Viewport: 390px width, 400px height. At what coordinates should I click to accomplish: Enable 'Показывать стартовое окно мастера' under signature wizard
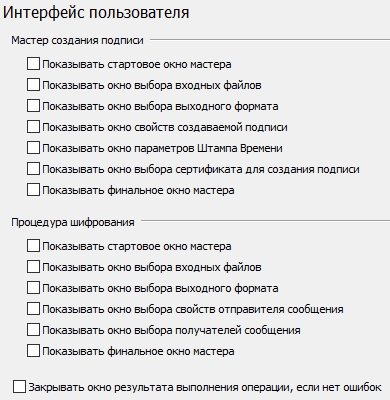pos(33,64)
